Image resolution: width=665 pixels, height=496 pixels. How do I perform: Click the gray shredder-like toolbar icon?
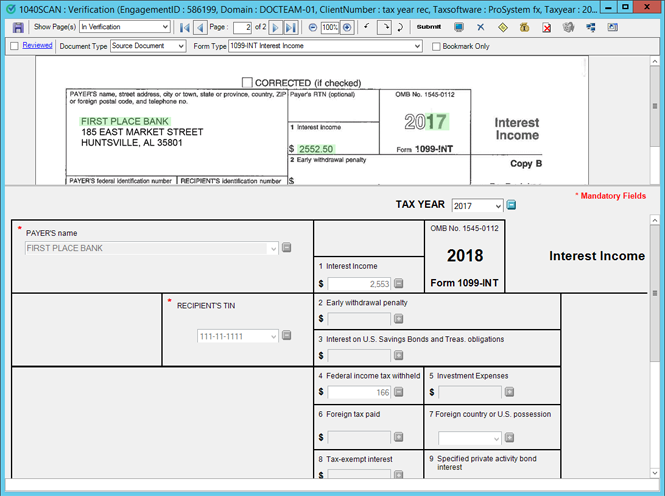pos(568,28)
